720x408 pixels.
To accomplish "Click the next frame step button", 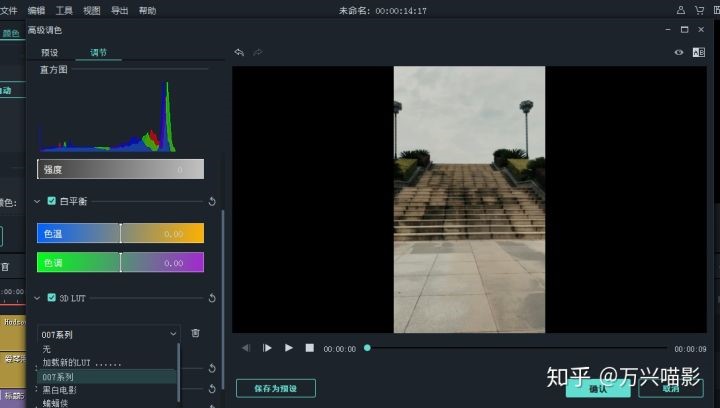I will pyautogui.click(x=267, y=348).
